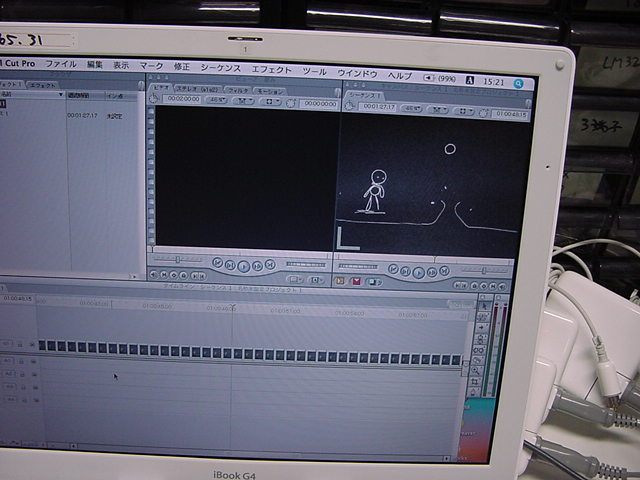Open the ファイル menu
The image size is (640, 480).
pyautogui.click(x=60, y=64)
